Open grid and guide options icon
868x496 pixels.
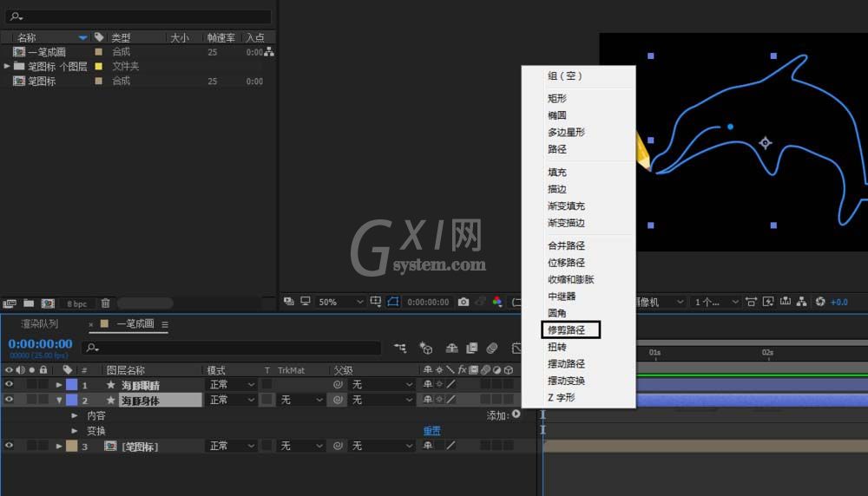point(375,302)
